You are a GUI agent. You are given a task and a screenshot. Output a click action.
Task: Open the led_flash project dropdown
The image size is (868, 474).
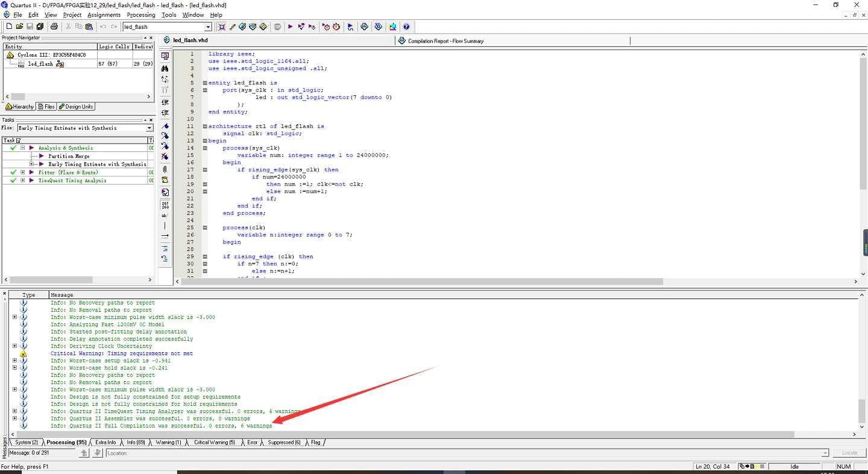pos(208,27)
